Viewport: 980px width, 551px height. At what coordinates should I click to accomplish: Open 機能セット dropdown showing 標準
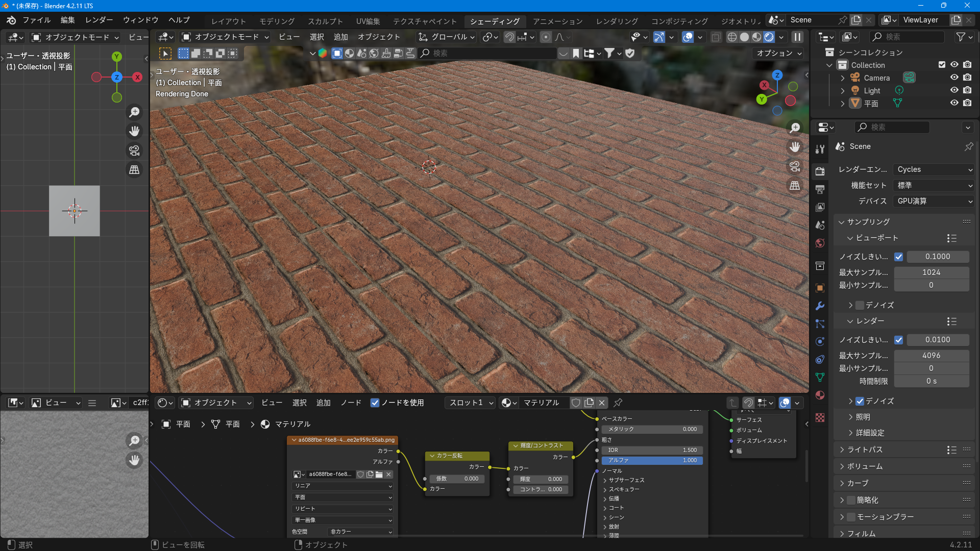(934, 185)
